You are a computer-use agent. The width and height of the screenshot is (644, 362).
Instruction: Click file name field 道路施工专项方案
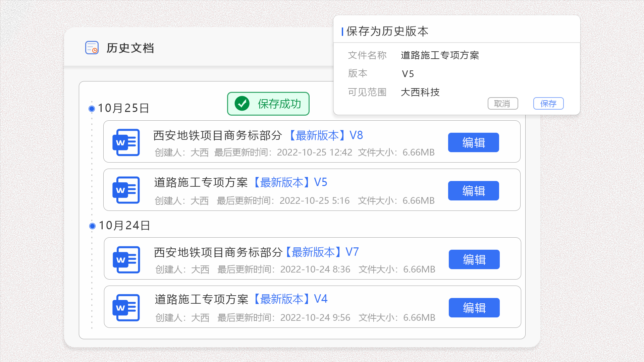click(x=439, y=55)
